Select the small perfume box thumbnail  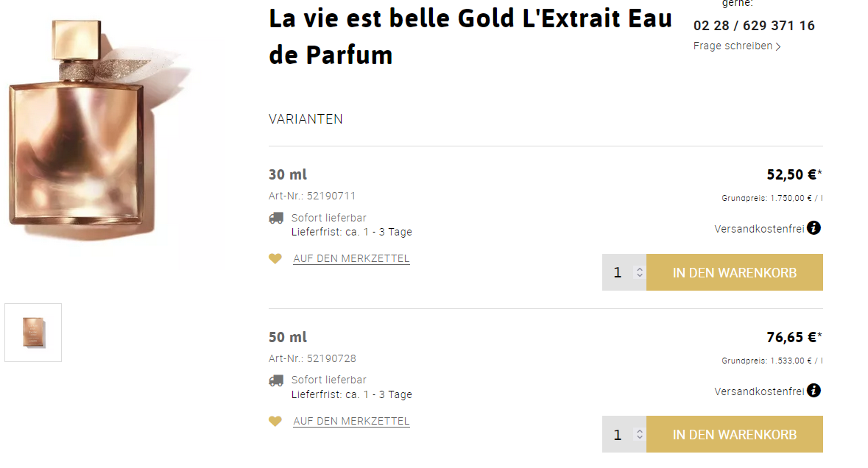click(x=33, y=333)
